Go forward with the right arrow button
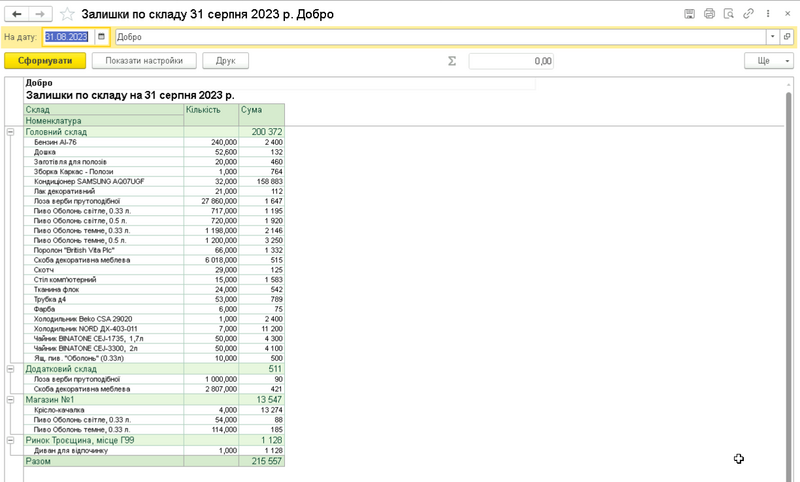800x482 pixels. pos(39,14)
